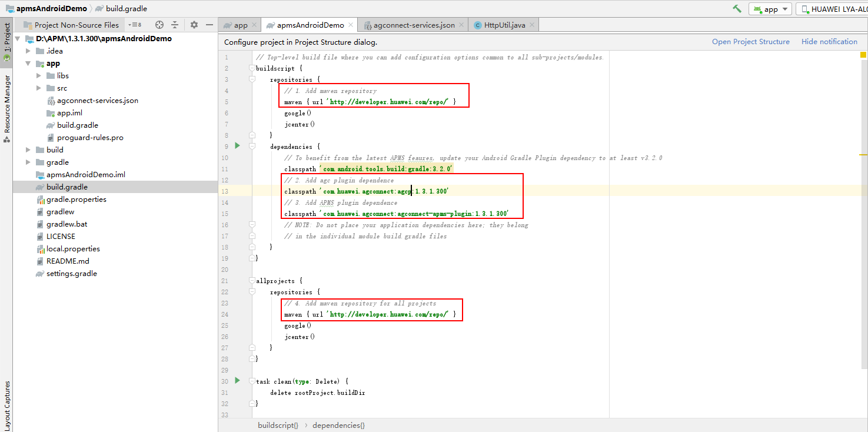
Task: Click the run gutter arrow beside dependencies line
Action: click(237, 145)
